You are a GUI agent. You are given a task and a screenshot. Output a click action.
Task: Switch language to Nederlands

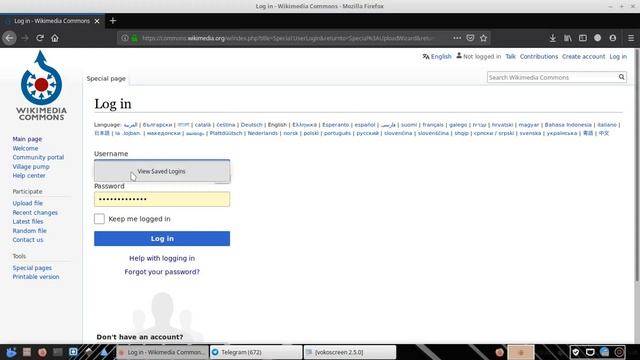262,133
